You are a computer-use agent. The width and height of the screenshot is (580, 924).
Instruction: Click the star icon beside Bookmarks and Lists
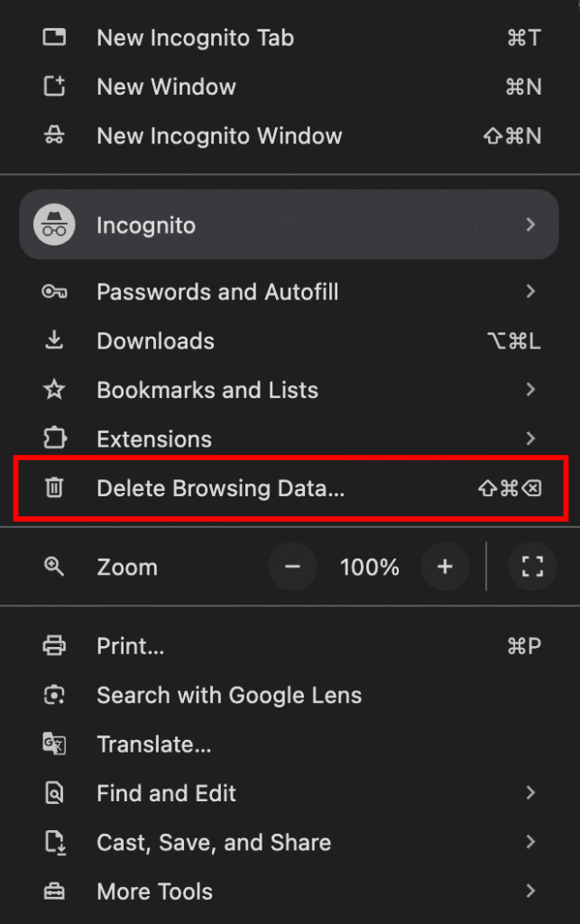(54, 390)
